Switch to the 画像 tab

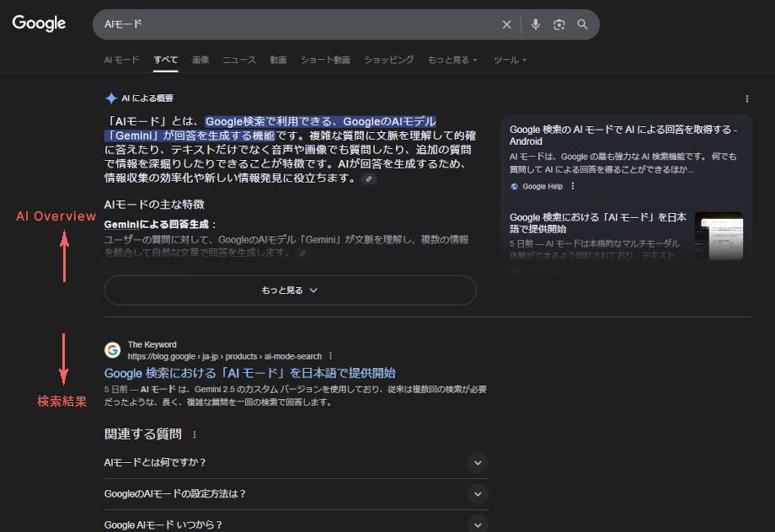point(200,60)
